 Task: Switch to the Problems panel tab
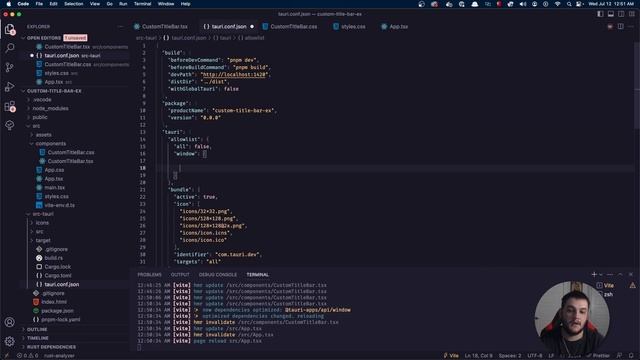point(149,275)
